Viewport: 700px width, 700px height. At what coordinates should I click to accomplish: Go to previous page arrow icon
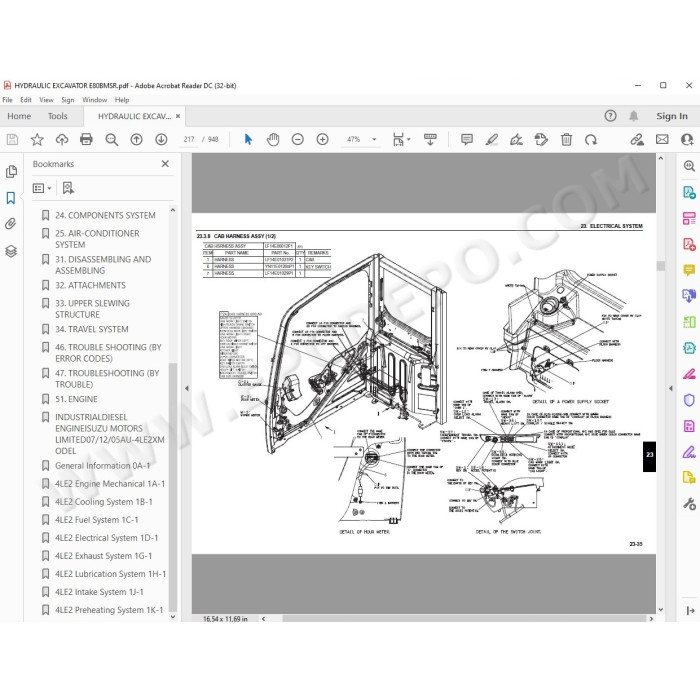tap(136, 140)
